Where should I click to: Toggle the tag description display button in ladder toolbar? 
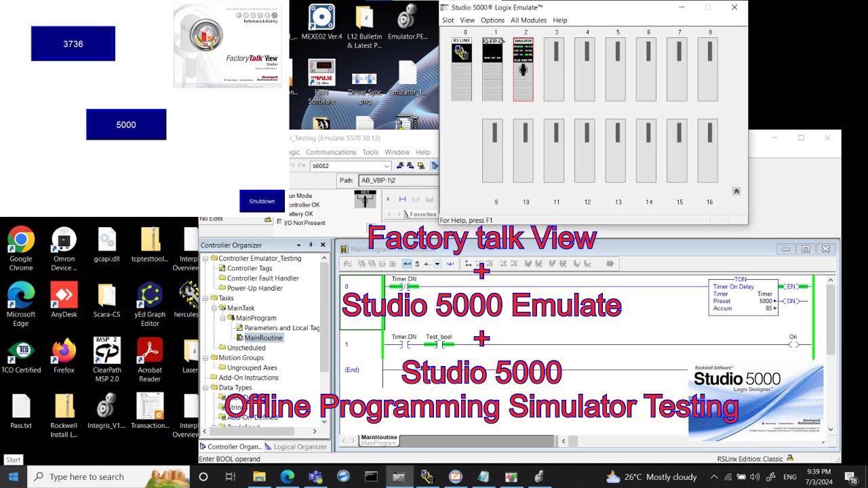(407, 264)
